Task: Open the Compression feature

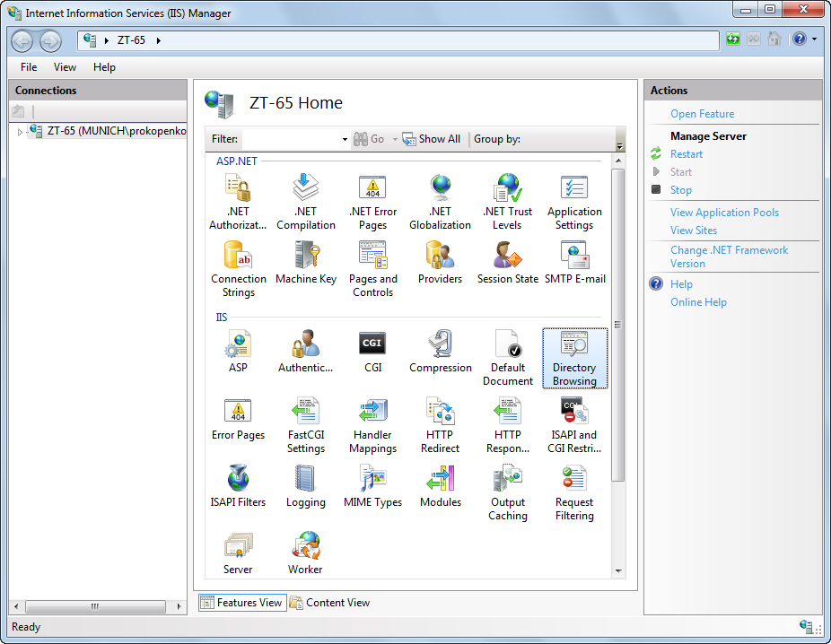Action: click(440, 351)
